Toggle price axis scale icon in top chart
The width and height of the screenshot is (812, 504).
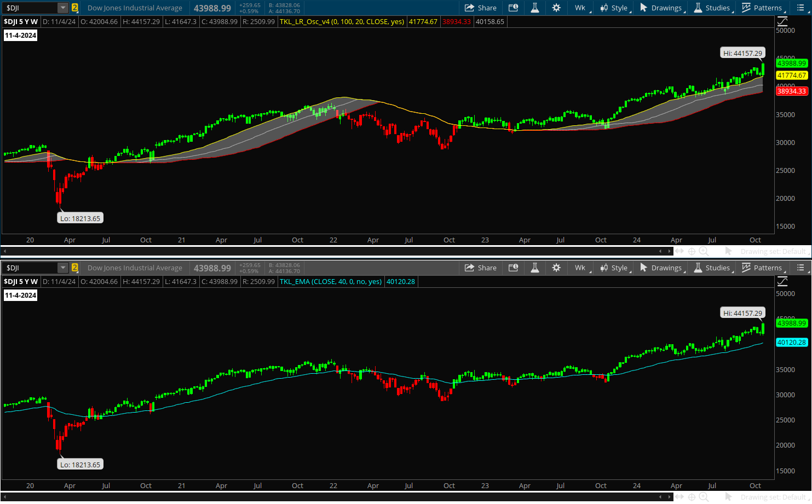pos(782,21)
